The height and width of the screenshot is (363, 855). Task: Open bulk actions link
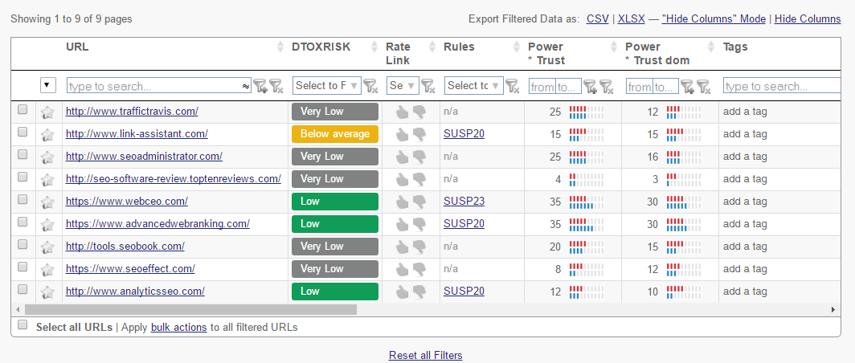point(179,328)
